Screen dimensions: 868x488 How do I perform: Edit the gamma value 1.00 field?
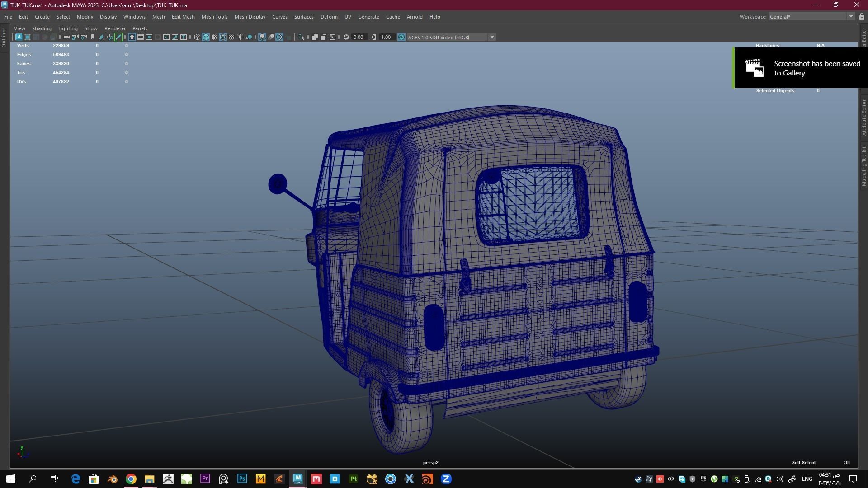pyautogui.click(x=387, y=37)
